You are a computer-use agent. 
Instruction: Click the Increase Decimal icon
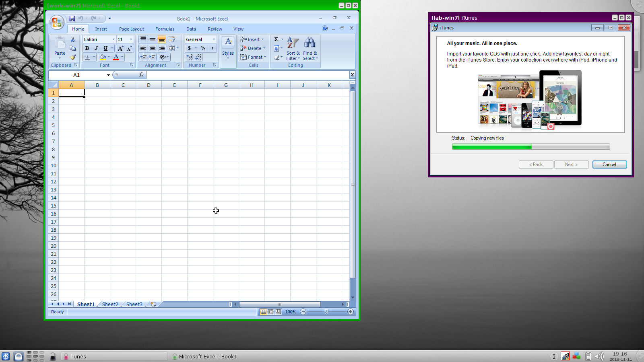pyautogui.click(x=189, y=57)
